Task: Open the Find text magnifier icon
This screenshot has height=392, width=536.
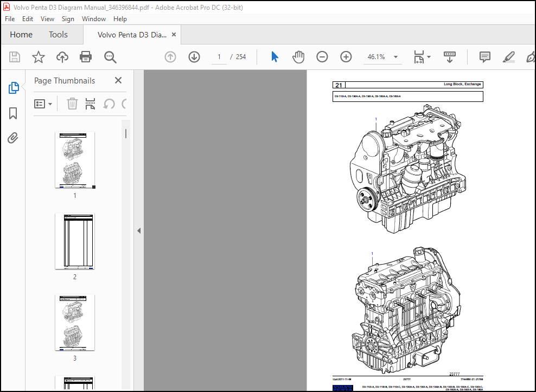Action: 110,57
